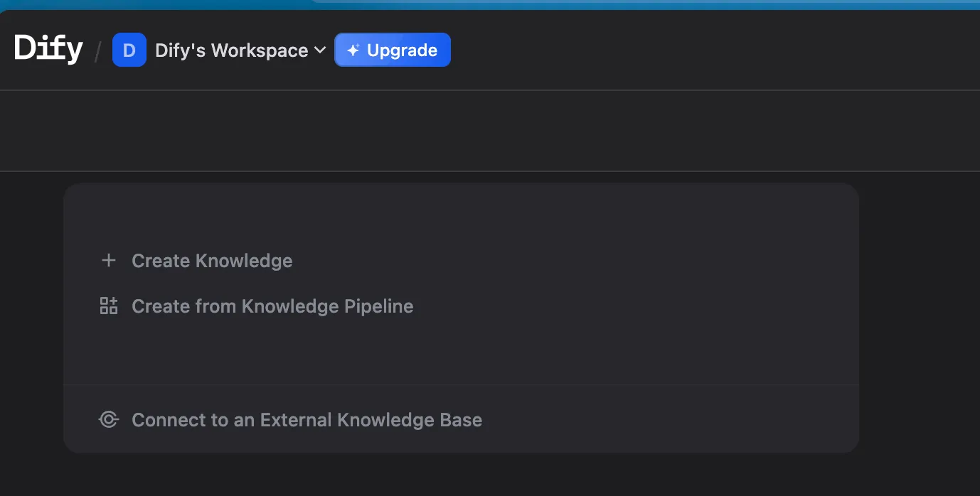
Task: Click the blue D workspace avatar
Action: pyautogui.click(x=129, y=50)
